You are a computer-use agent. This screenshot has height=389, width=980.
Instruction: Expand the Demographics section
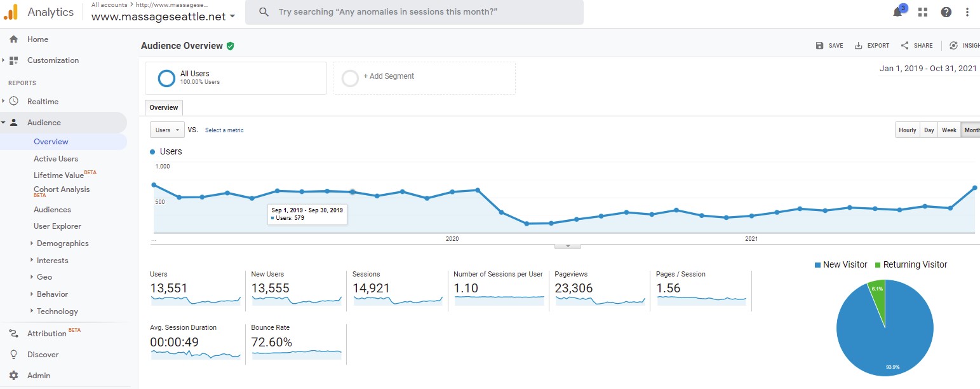pyautogui.click(x=62, y=243)
